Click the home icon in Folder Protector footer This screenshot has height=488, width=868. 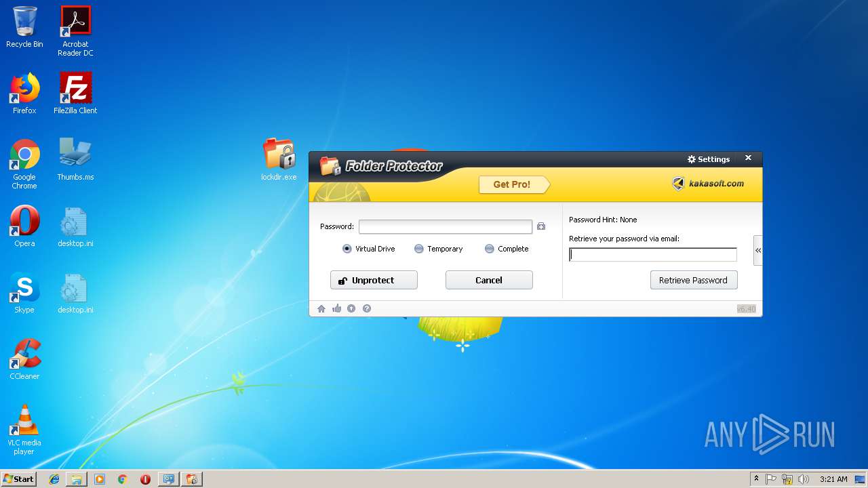click(x=321, y=308)
